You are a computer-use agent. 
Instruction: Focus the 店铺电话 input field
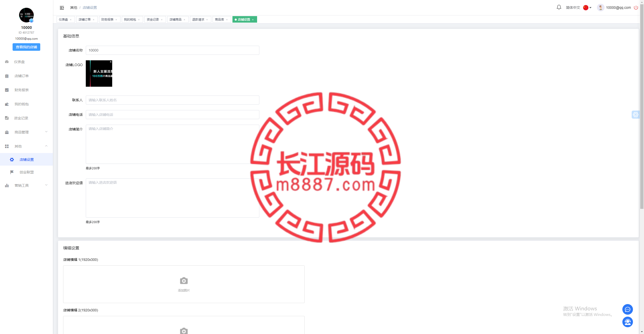pos(173,115)
